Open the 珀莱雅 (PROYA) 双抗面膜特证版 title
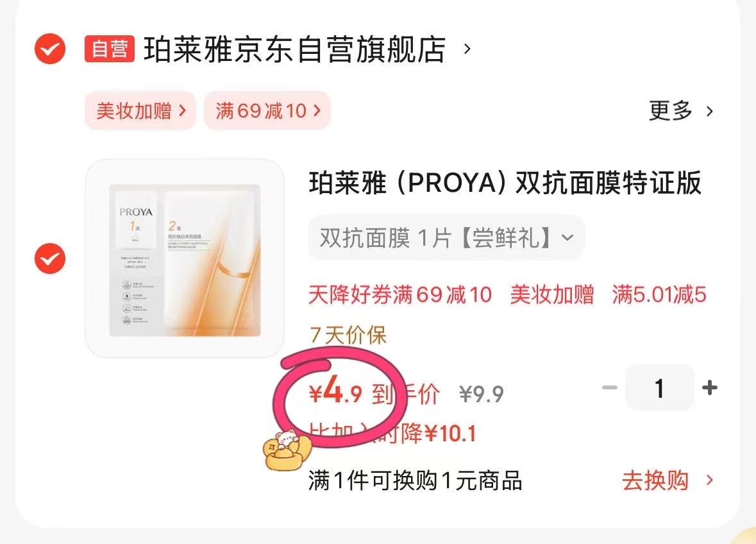The width and height of the screenshot is (756, 544). (505, 183)
